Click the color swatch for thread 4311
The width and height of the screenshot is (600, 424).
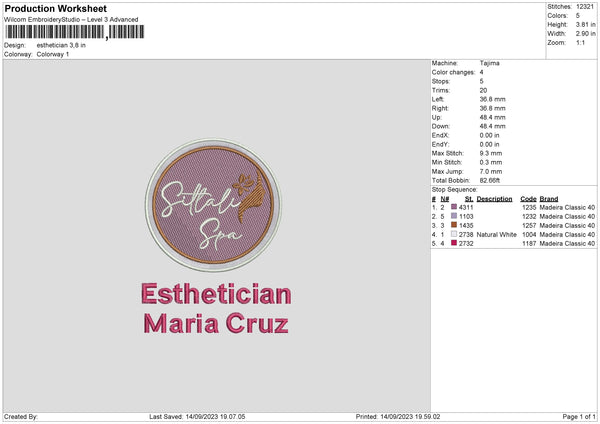454,207
